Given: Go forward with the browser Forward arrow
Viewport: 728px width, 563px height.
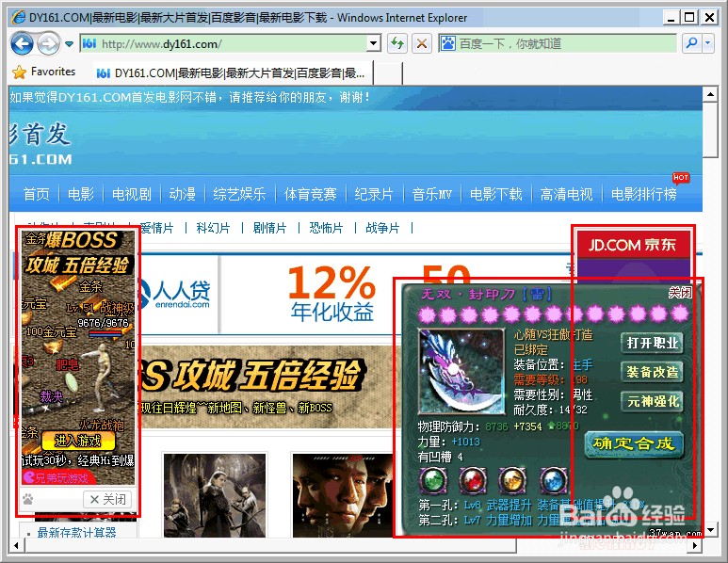Looking at the screenshot, I should point(48,44).
